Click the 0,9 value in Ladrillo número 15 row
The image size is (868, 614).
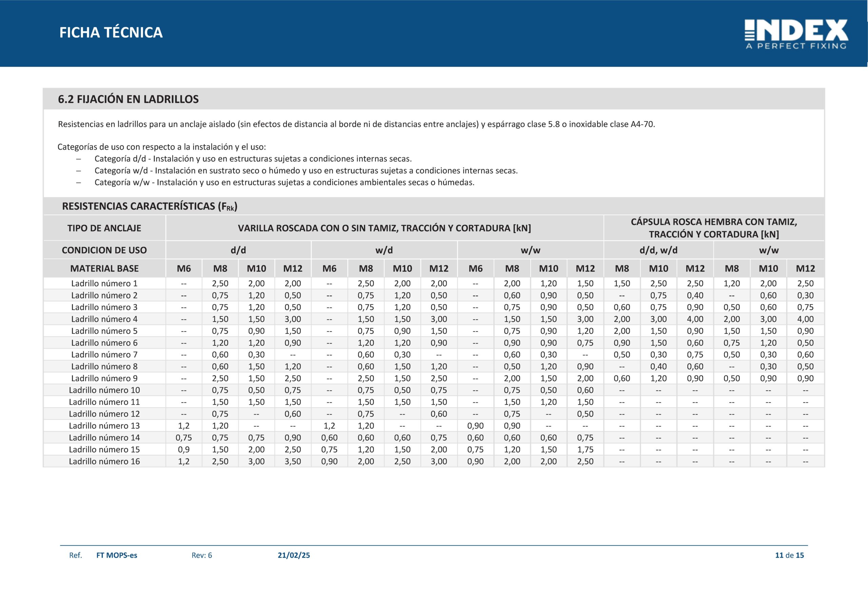point(184,449)
